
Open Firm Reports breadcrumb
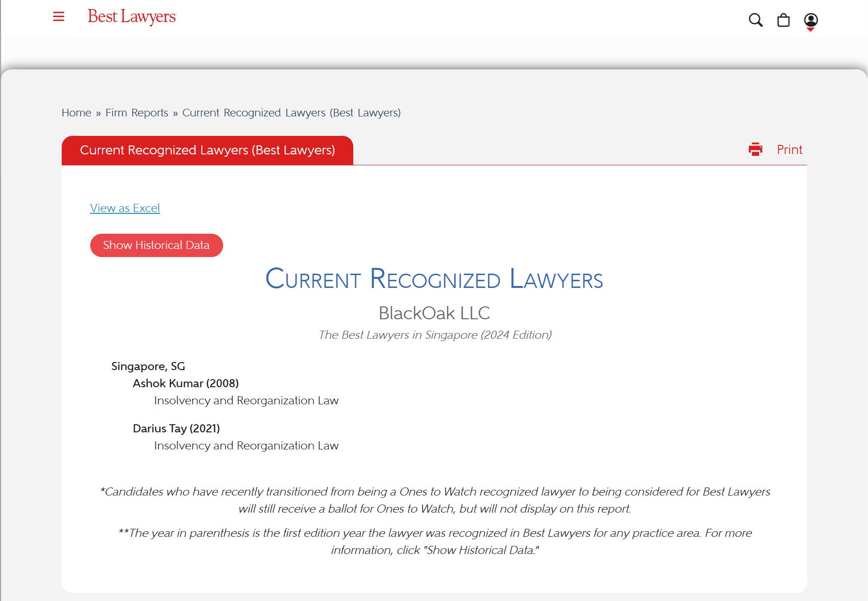(x=137, y=113)
